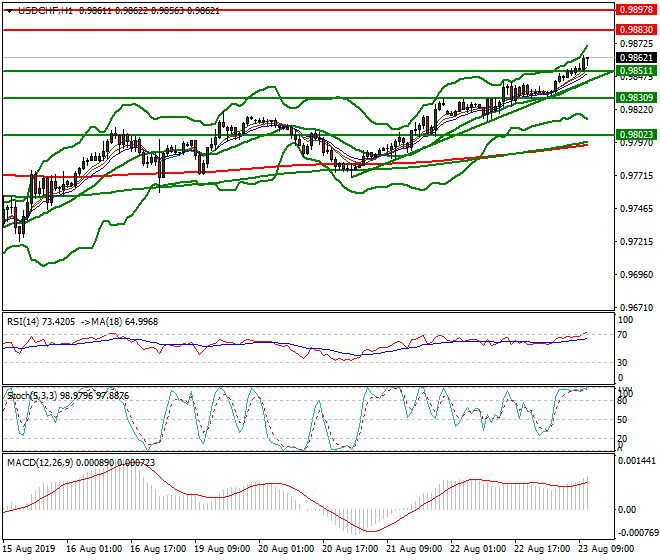Click the 23 Aug 09:00 time axis label
This screenshot has width=660, height=560.
pos(606,549)
